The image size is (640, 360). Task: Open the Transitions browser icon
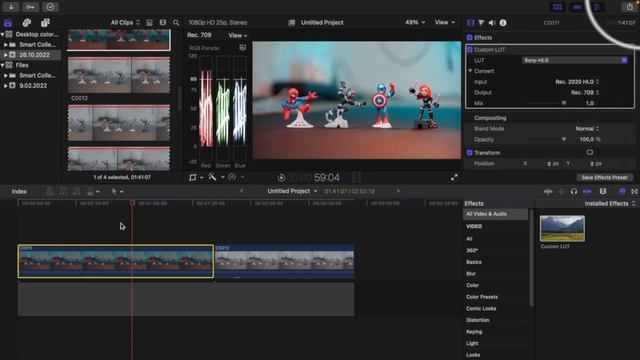click(x=634, y=191)
